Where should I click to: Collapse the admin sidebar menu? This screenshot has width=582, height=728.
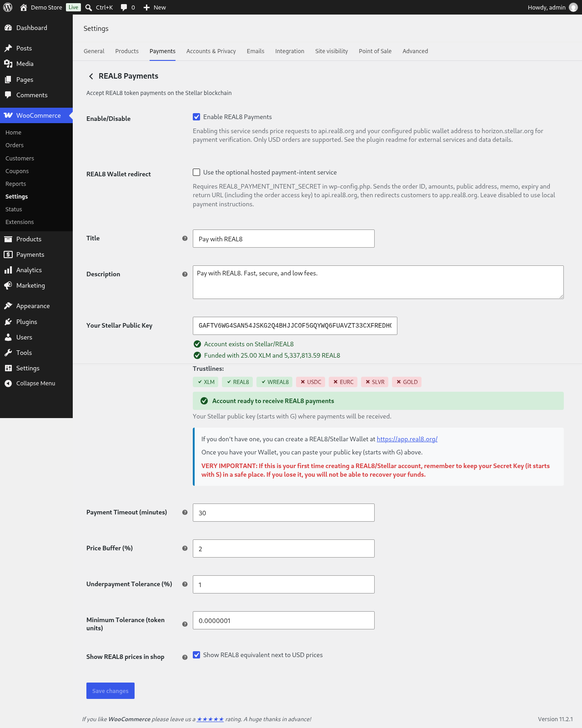tap(36, 383)
